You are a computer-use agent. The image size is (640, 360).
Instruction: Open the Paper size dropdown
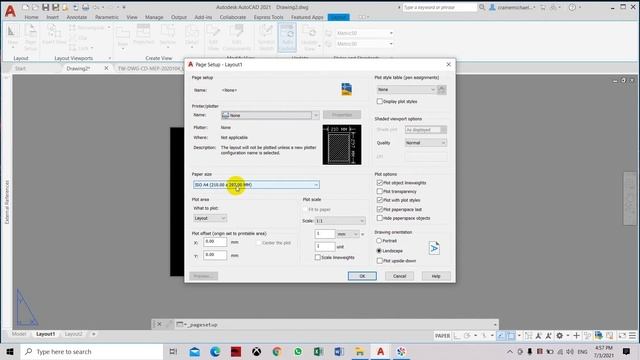(x=256, y=185)
